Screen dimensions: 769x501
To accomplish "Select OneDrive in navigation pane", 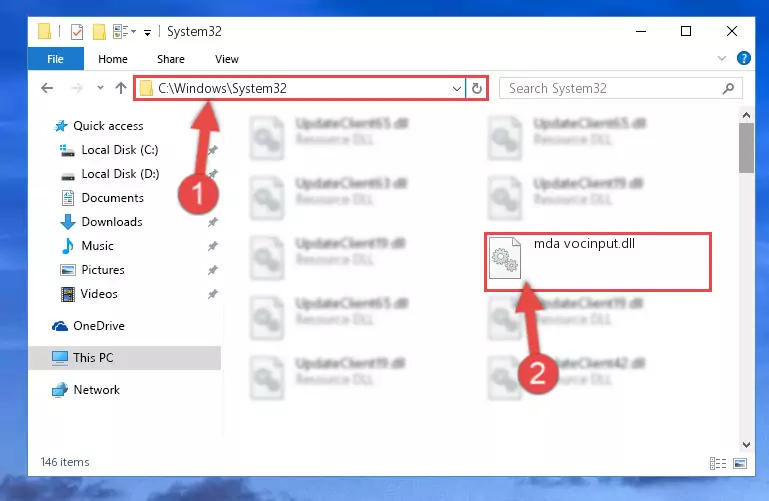I will (99, 326).
